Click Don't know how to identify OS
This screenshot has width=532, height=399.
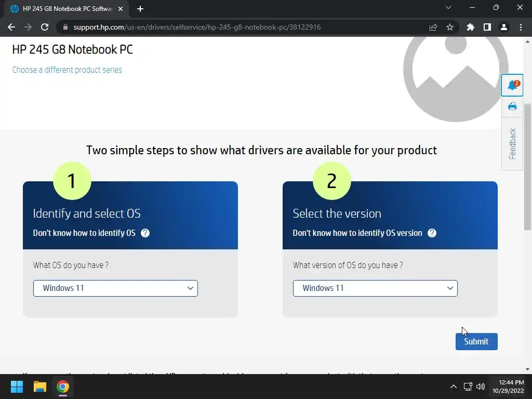click(84, 233)
